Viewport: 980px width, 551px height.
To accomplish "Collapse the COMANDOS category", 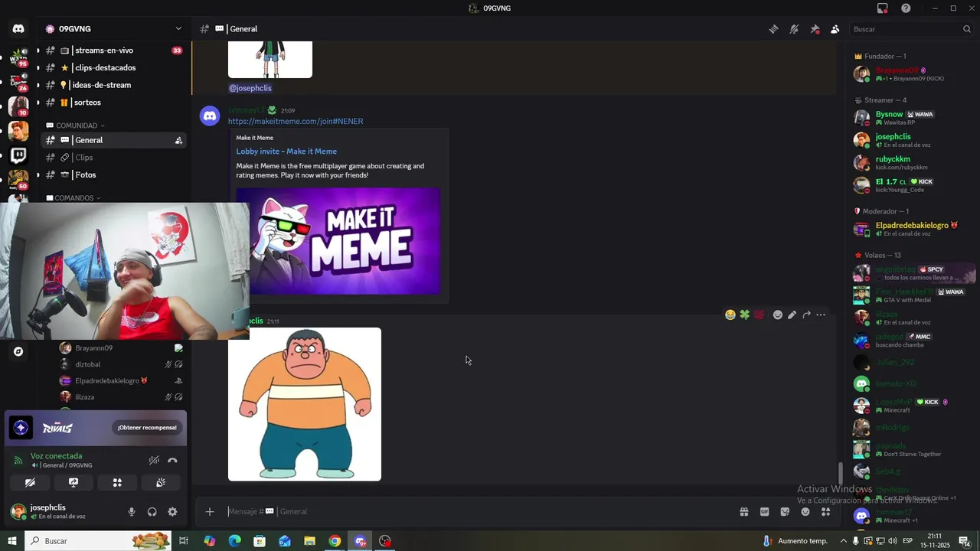I will click(x=74, y=198).
